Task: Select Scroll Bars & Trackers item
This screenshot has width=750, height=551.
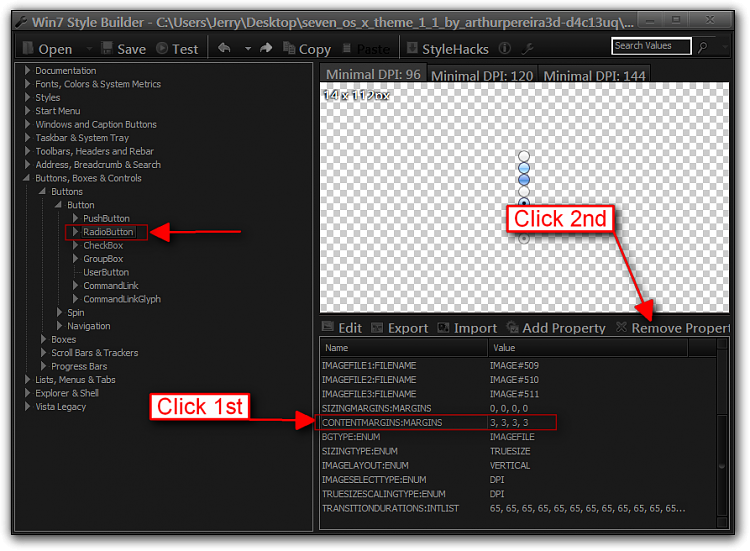Action: [x=95, y=353]
